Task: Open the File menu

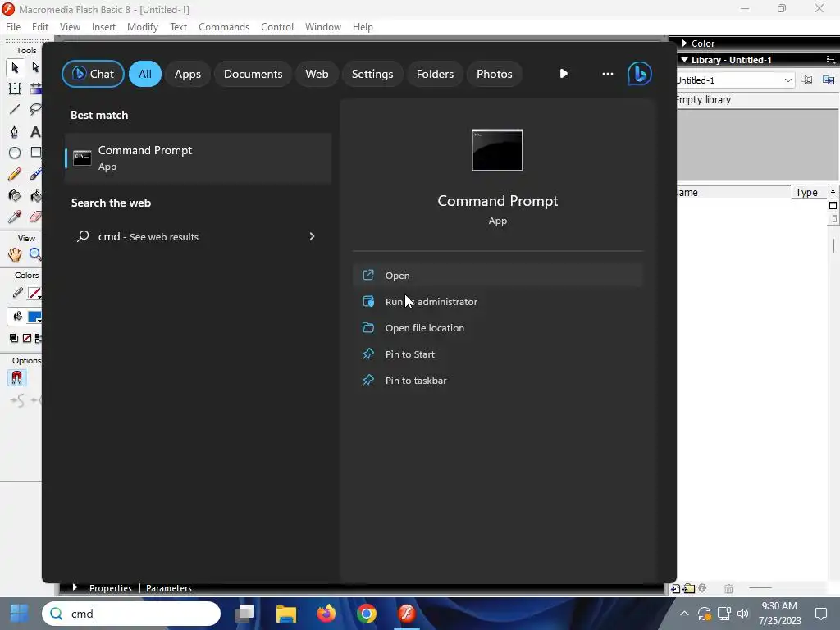Action: coord(13,27)
